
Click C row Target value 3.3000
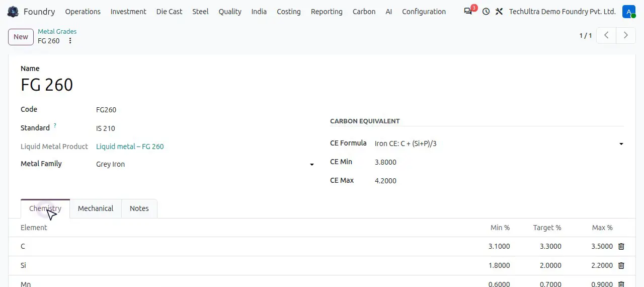(x=550, y=246)
